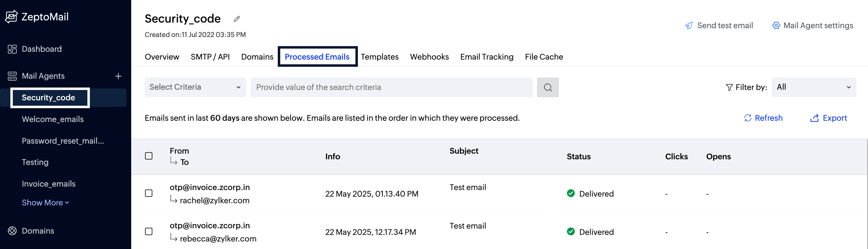Expand Show More in mail agents list

[45, 203]
